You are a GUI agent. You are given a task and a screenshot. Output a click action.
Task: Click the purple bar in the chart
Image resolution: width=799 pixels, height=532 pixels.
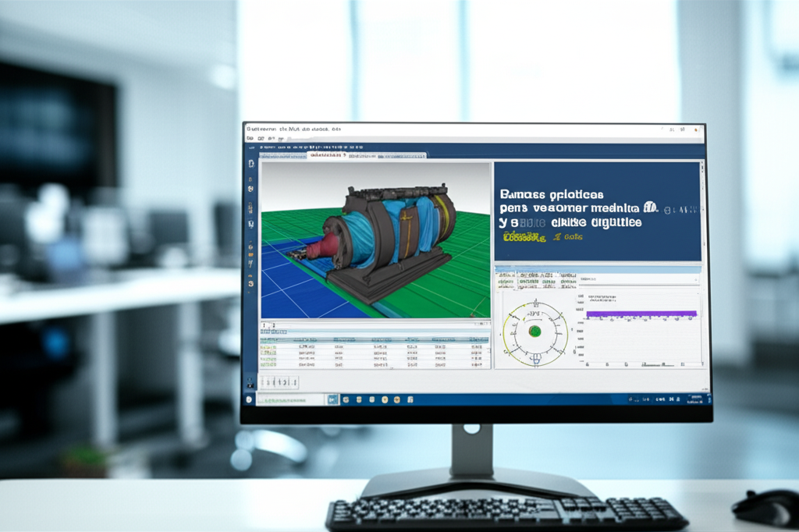click(x=640, y=314)
